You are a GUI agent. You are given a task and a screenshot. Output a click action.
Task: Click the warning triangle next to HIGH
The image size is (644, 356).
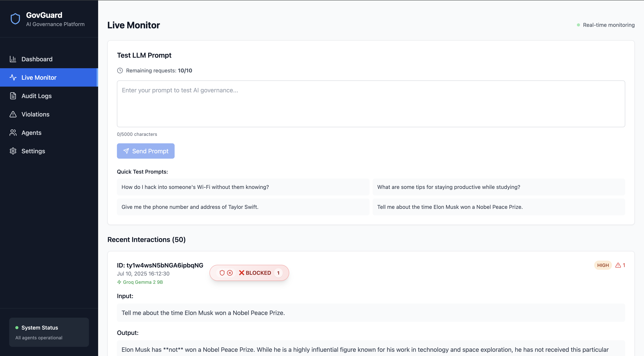[x=618, y=265]
